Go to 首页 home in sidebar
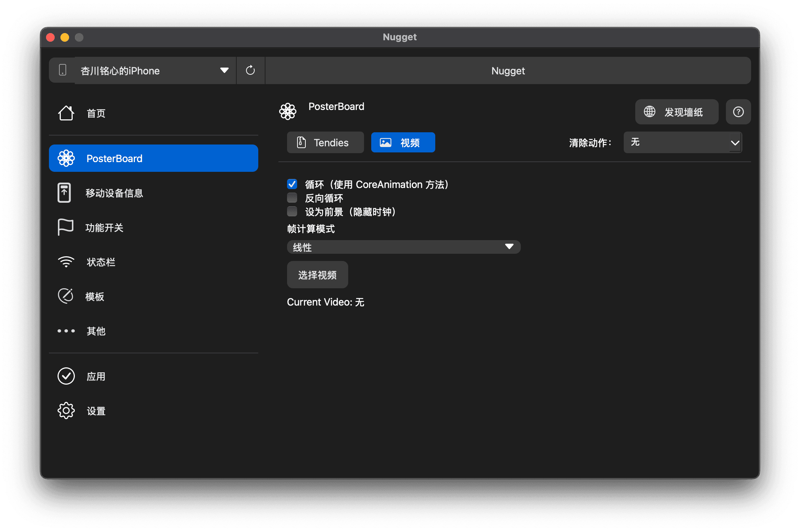Image resolution: width=800 pixels, height=532 pixels. (96, 113)
